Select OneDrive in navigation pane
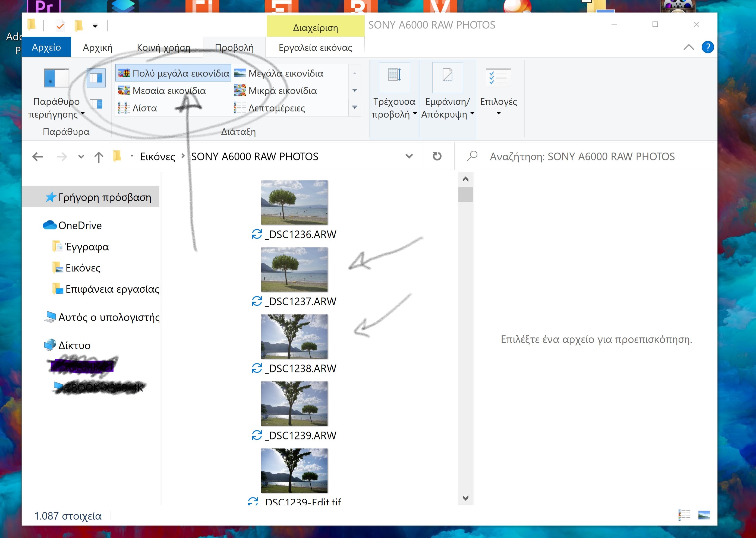The height and width of the screenshot is (538, 756). pyautogui.click(x=72, y=225)
